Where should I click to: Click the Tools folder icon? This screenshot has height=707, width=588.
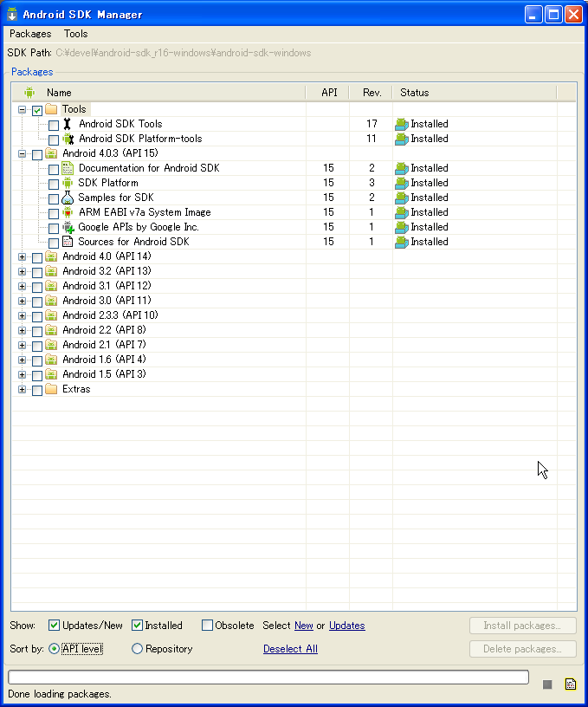click(x=51, y=109)
